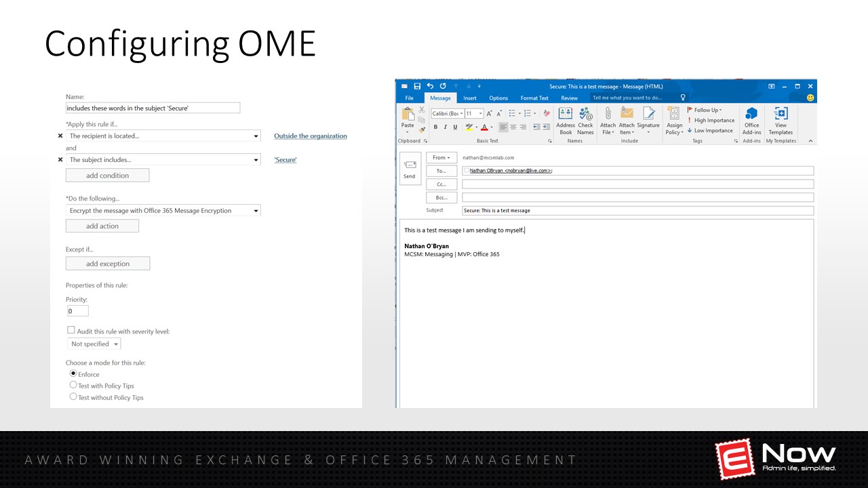Click the 'add exception' button
The height and width of the screenshot is (488, 868).
(108, 264)
